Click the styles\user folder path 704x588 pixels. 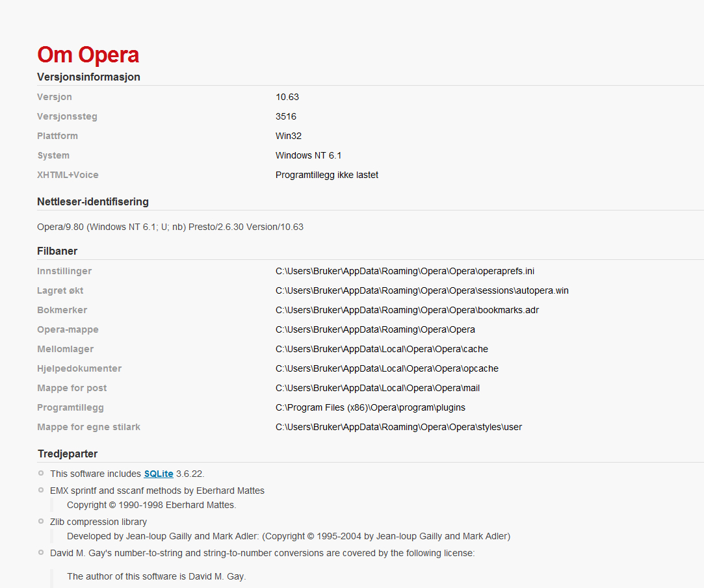(398, 427)
